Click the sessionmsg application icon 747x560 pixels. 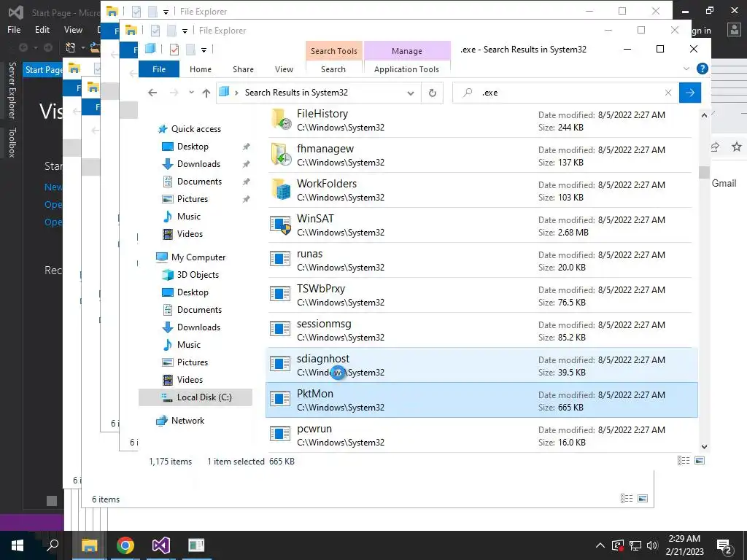[x=281, y=329]
